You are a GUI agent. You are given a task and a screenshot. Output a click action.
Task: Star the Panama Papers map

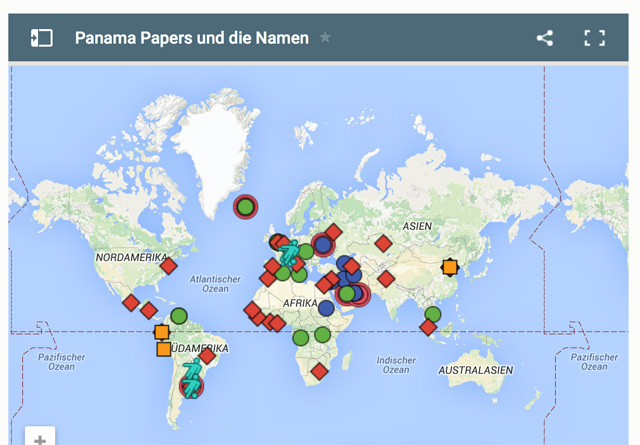(x=325, y=38)
